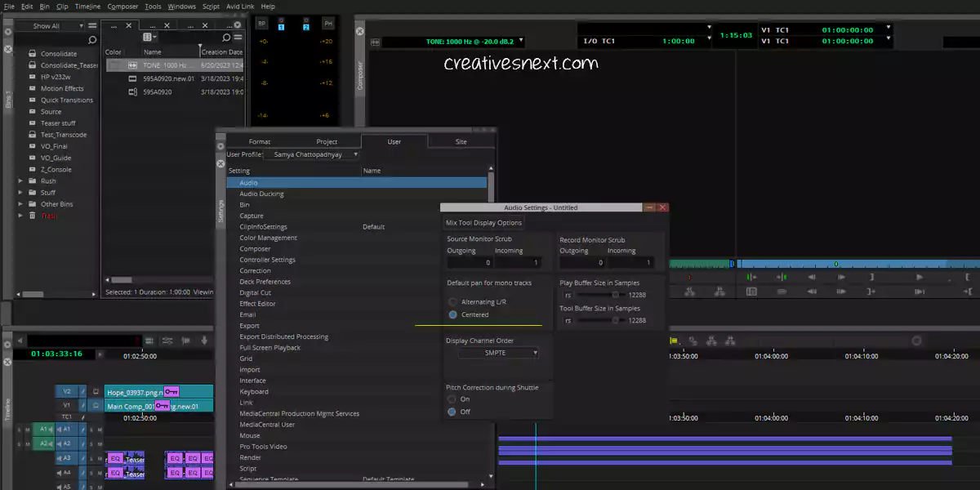Click the PH button on audio meter

click(x=327, y=24)
